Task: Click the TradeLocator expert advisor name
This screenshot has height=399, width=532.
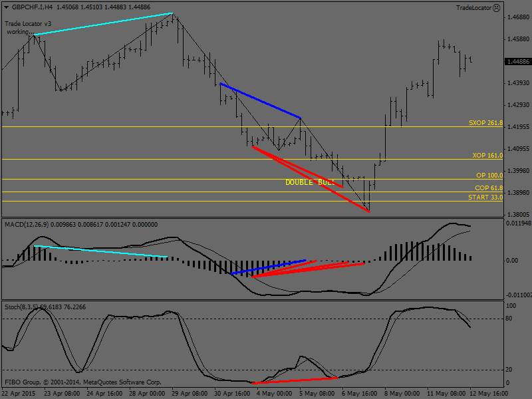Action: click(x=473, y=8)
